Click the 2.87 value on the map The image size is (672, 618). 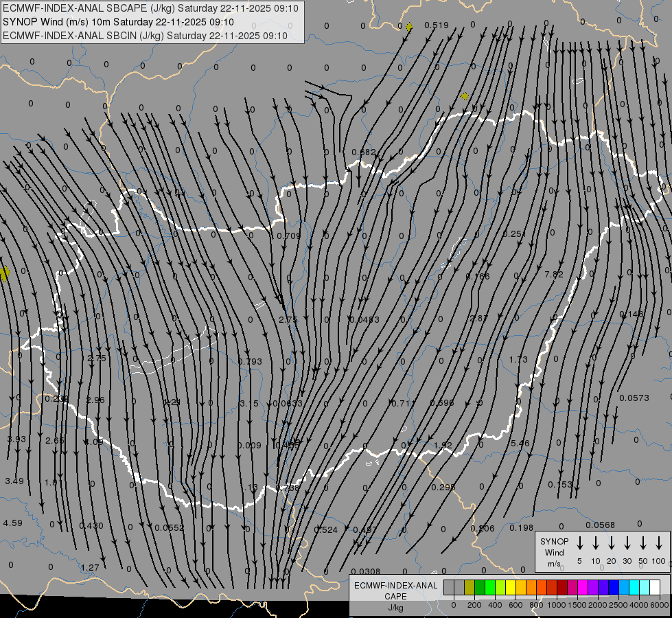coord(478,318)
